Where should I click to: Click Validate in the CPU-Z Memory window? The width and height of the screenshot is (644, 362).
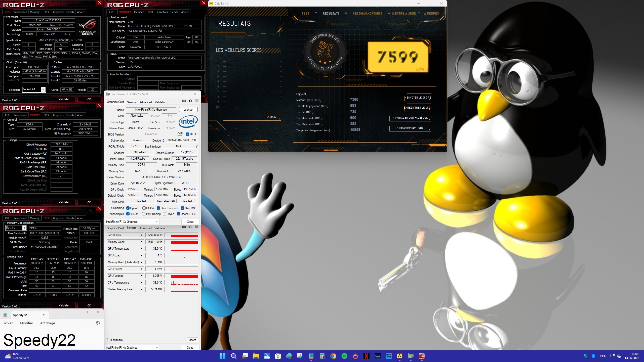click(64, 202)
